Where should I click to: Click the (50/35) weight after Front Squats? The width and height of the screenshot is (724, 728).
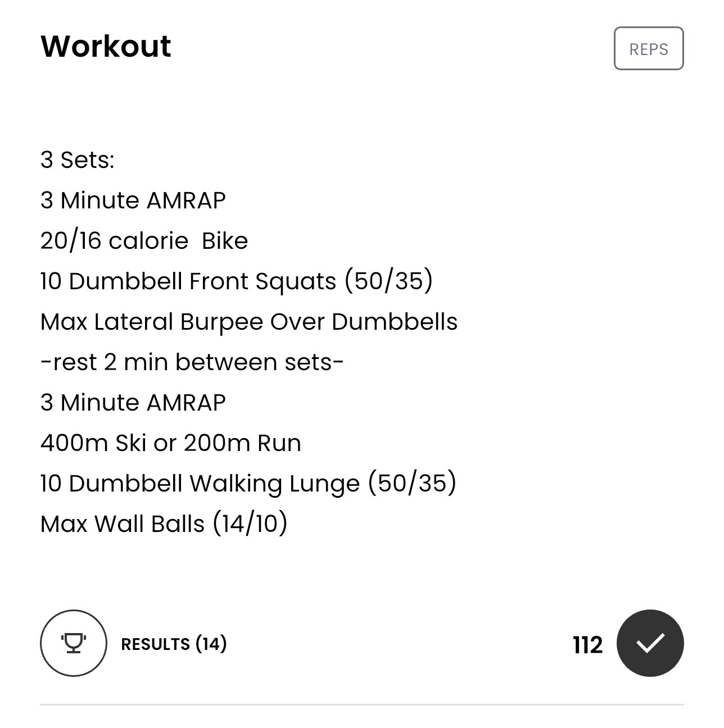coord(389,281)
